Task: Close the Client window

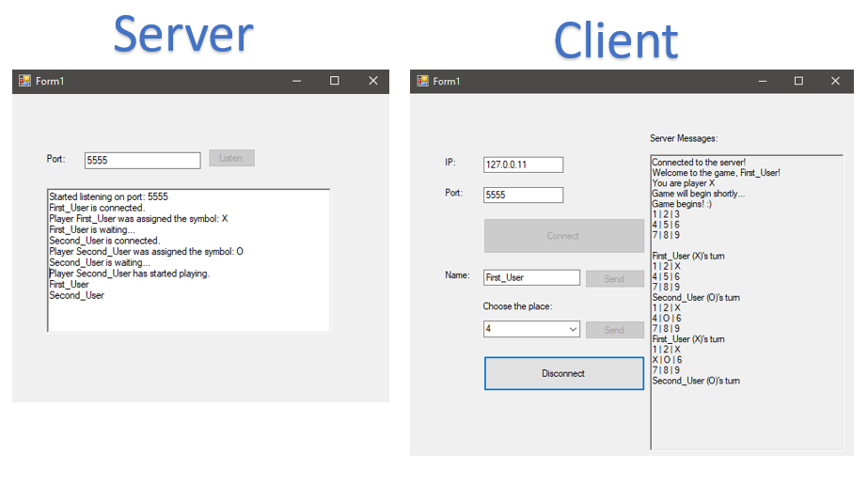Action: pos(835,81)
